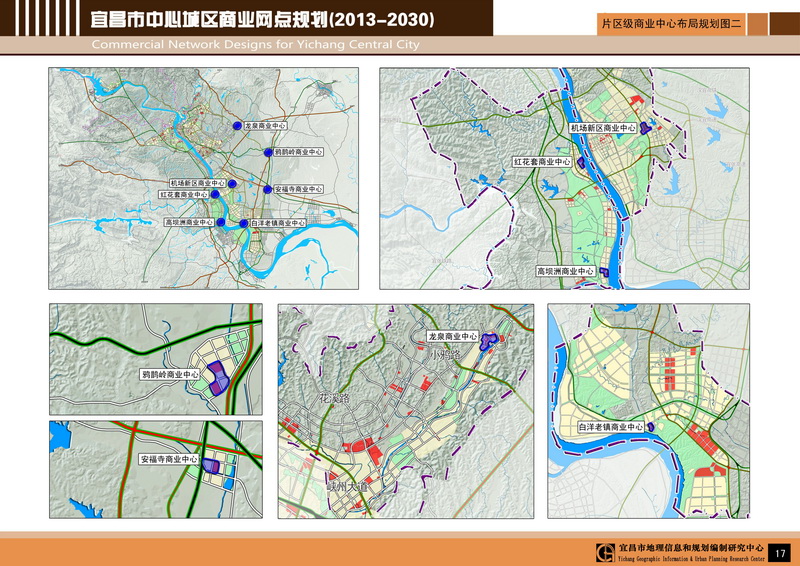Click the purple commercial block in 安福寺 detail map
This screenshot has height=566, width=800.
pos(210,464)
